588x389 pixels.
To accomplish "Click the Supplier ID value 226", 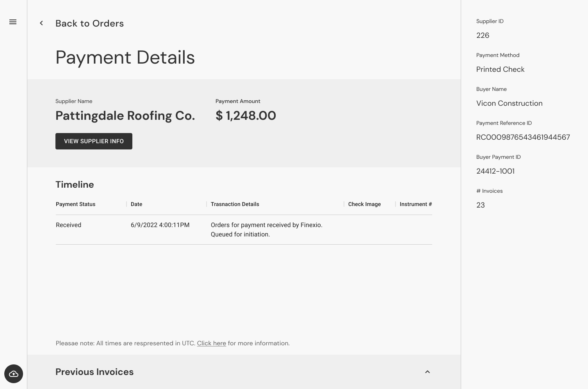I will point(483,36).
